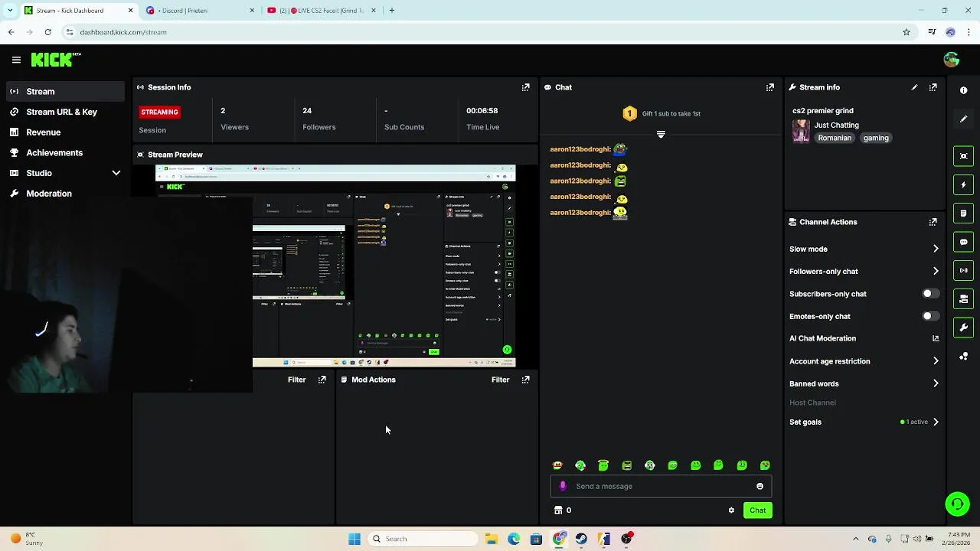Click the info icon in right sidebar

pyautogui.click(x=963, y=90)
